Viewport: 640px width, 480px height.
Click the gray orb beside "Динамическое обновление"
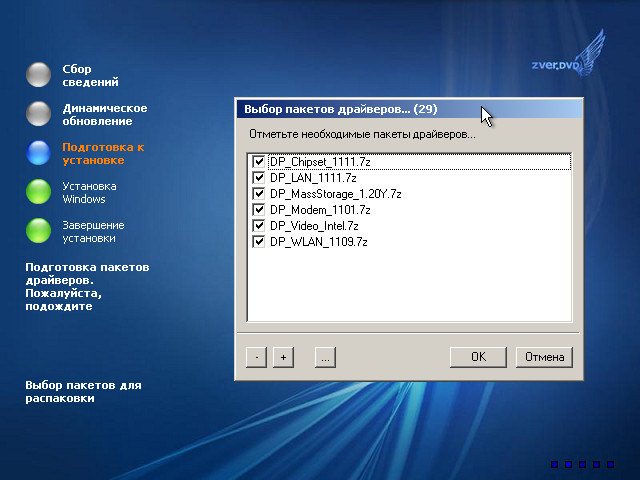38,113
